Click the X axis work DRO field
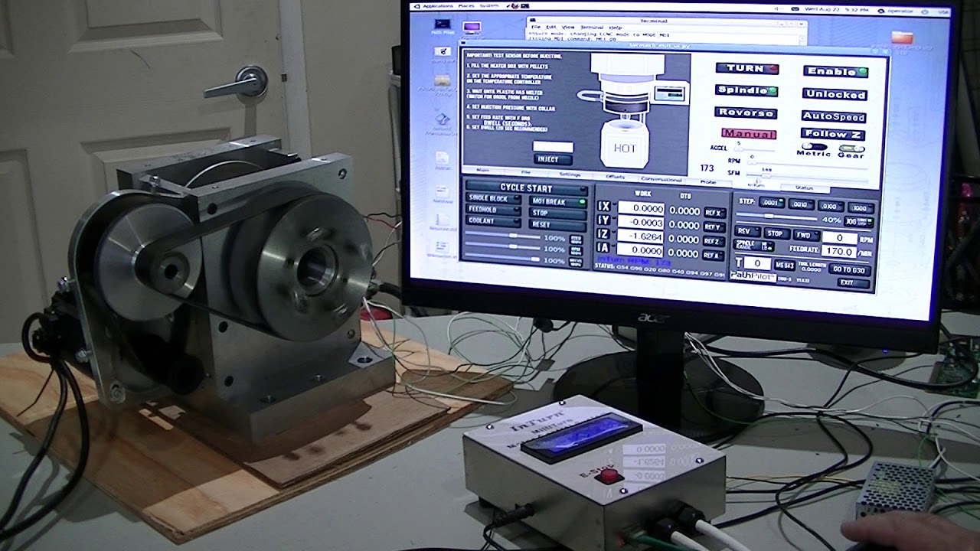This screenshot has width=980, height=551. [641, 208]
